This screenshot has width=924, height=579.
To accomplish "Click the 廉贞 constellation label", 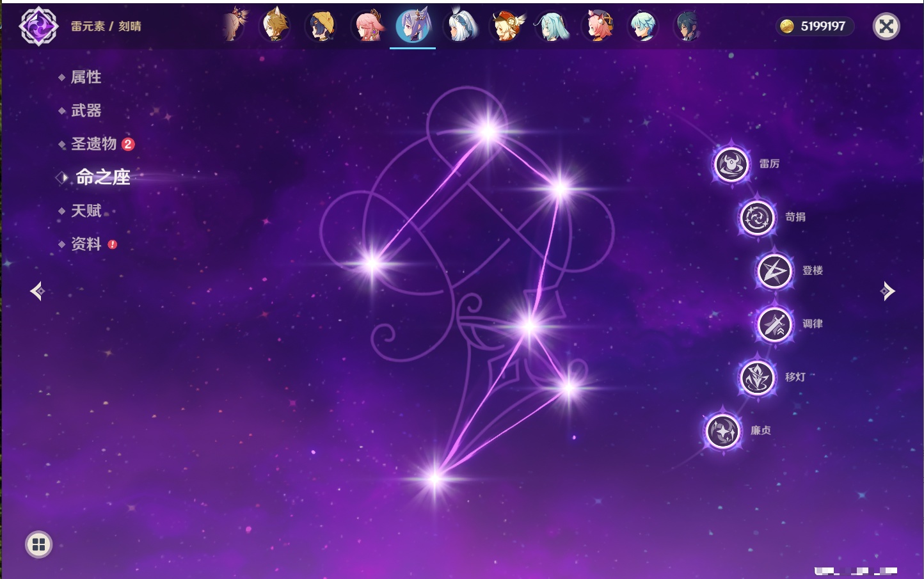I will (x=761, y=430).
